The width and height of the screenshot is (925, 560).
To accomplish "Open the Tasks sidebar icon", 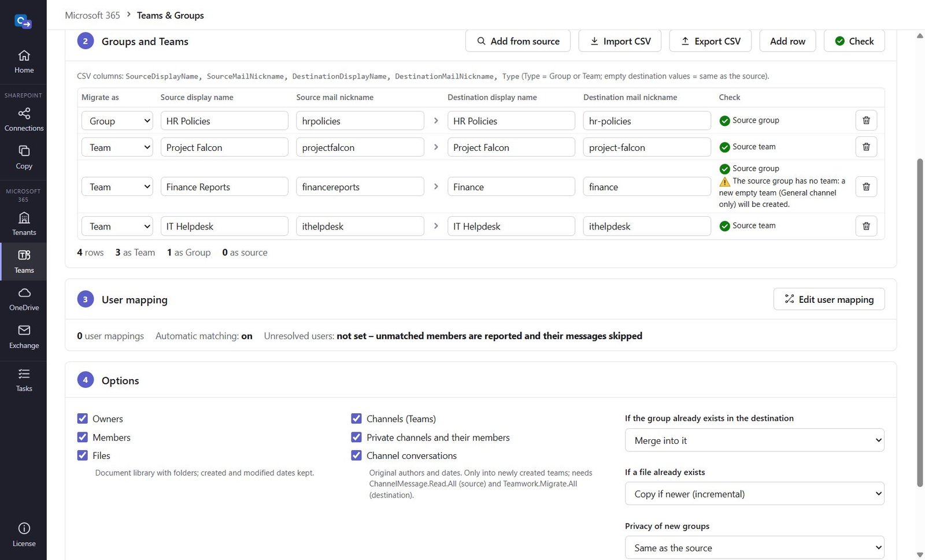I will click(x=24, y=380).
